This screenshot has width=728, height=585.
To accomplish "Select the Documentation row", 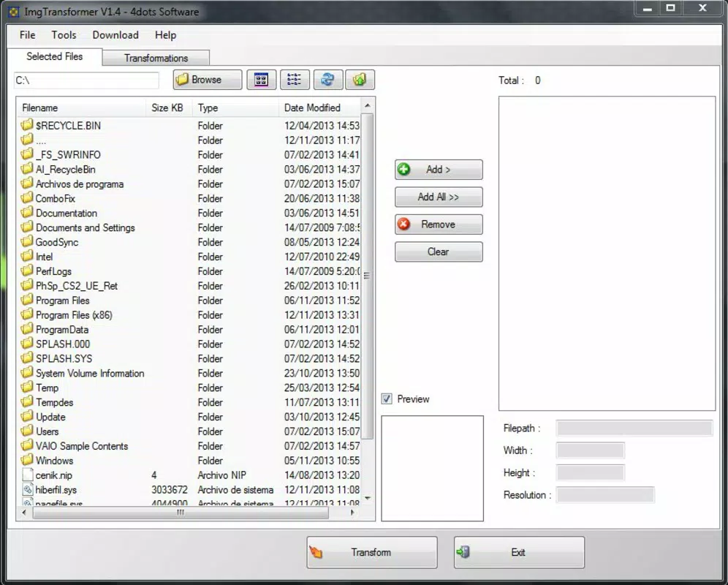I will coord(189,214).
